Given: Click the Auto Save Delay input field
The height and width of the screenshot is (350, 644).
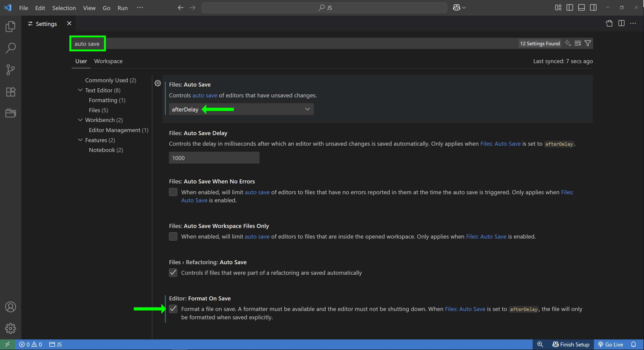Looking at the screenshot, I should [x=214, y=158].
